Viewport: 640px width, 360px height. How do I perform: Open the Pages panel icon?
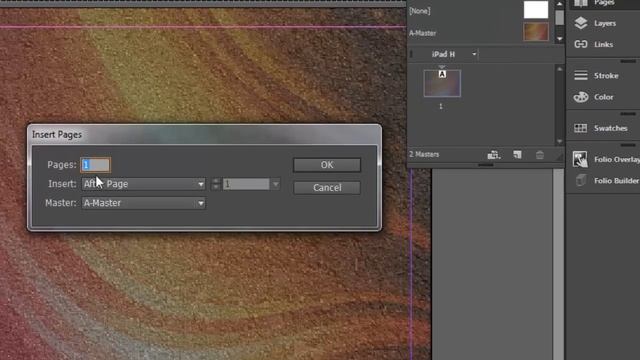580,3
